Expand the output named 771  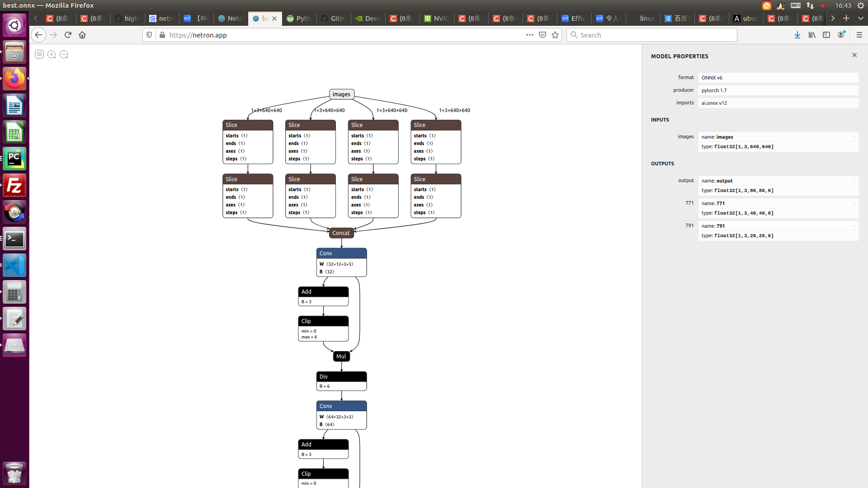point(854,203)
